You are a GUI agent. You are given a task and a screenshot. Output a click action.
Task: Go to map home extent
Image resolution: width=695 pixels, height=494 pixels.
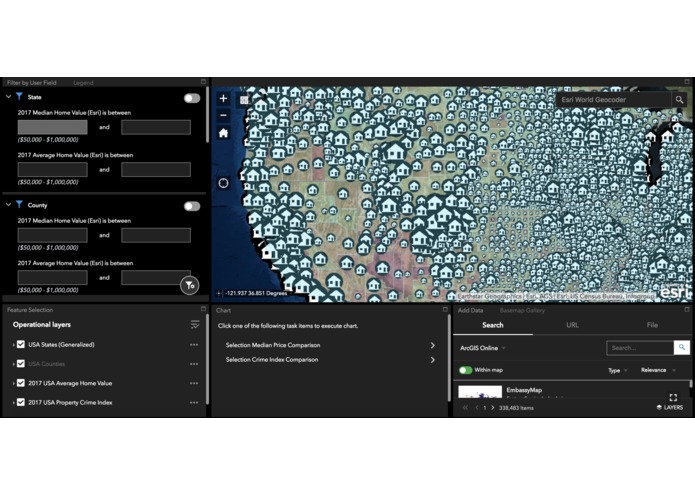(x=223, y=133)
